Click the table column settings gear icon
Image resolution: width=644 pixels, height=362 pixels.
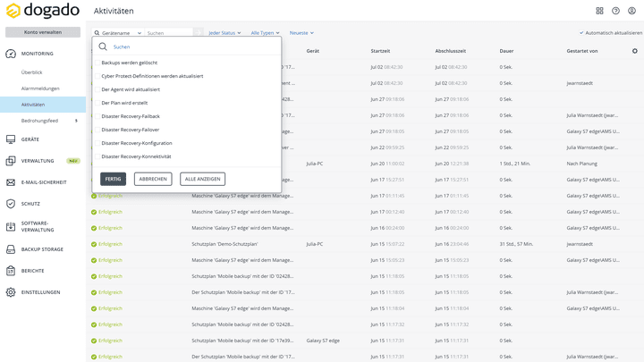click(x=635, y=51)
